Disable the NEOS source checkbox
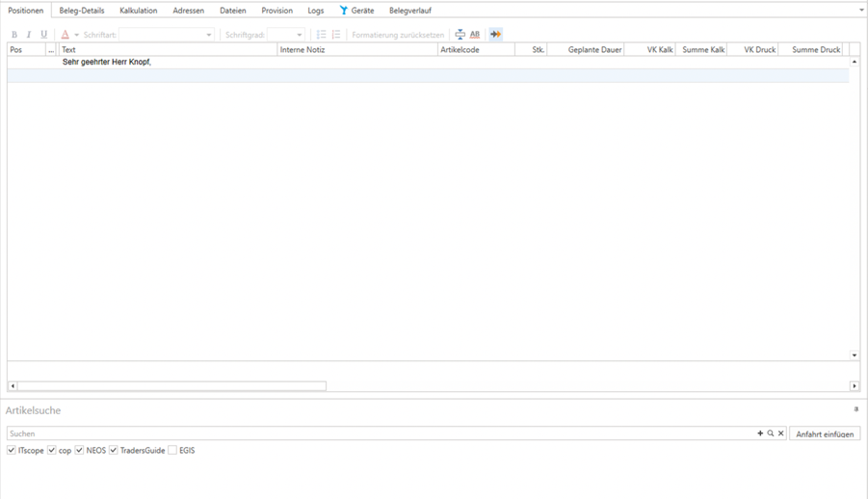The image size is (868, 499). click(80, 450)
